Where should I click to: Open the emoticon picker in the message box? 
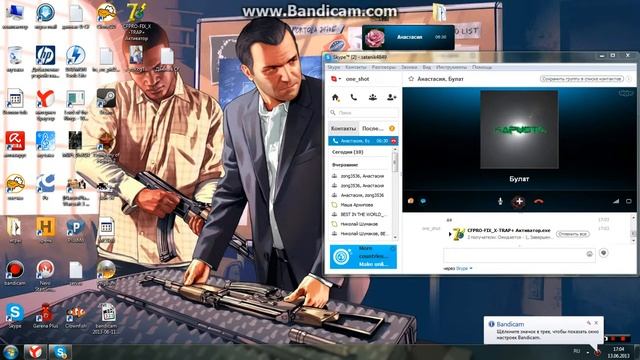(x=589, y=254)
